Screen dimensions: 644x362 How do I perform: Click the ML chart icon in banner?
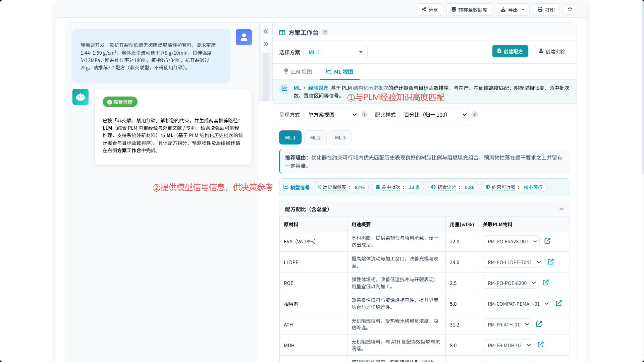click(x=284, y=88)
